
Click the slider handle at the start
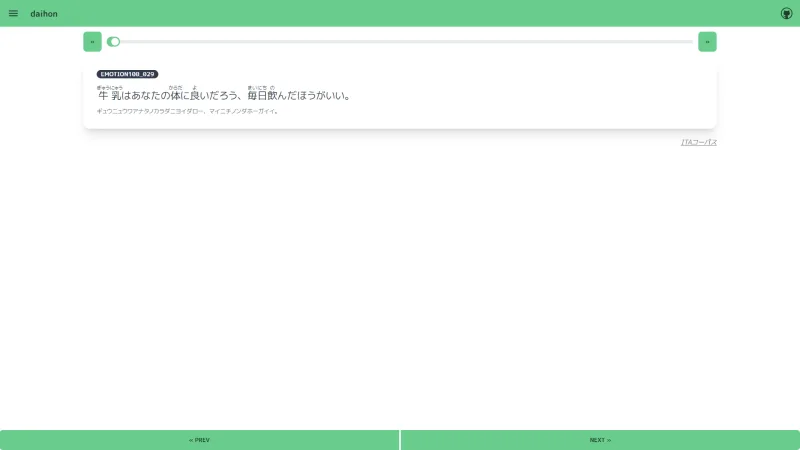[x=114, y=42]
